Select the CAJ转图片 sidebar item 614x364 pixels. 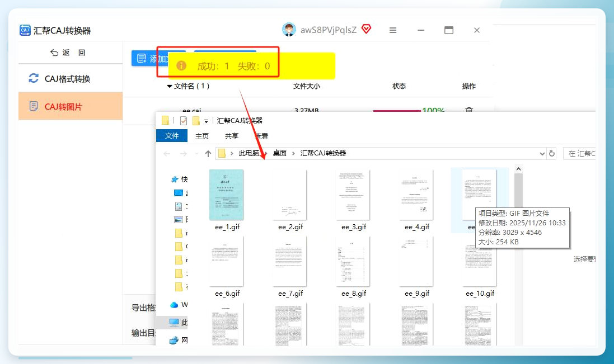point(71,106)
